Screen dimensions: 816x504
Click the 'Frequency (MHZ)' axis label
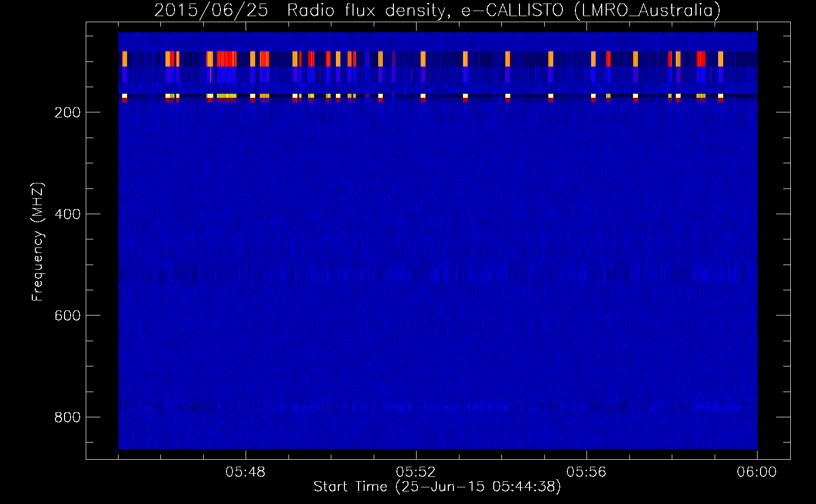[38, 242]
